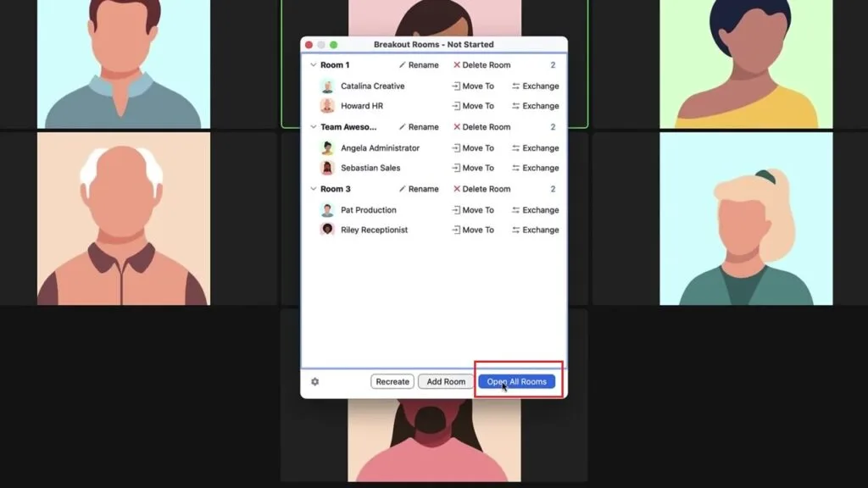Image resolution: width=868 pixels, height=488 pixels.
Task: Collapse the Room 1 participant list
Action: (x=313, y=65)
